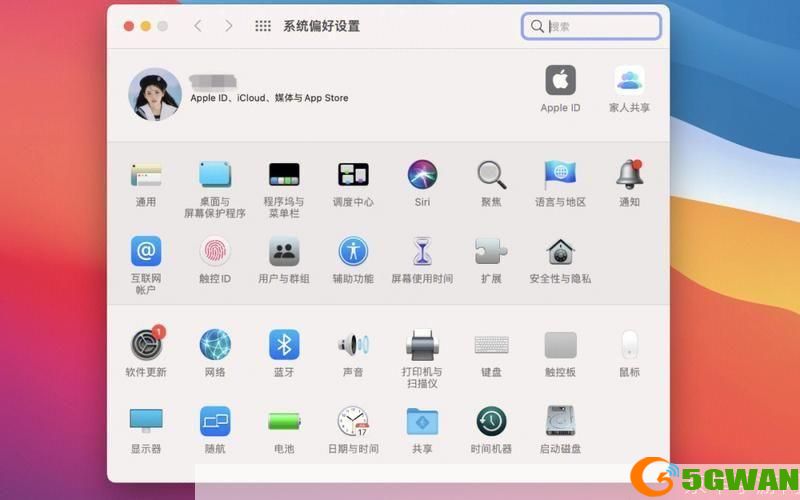Open 触控 ID fingerprint settings
Image resolution: width=800 pixels, height=500 pixels.
[215, 251]
